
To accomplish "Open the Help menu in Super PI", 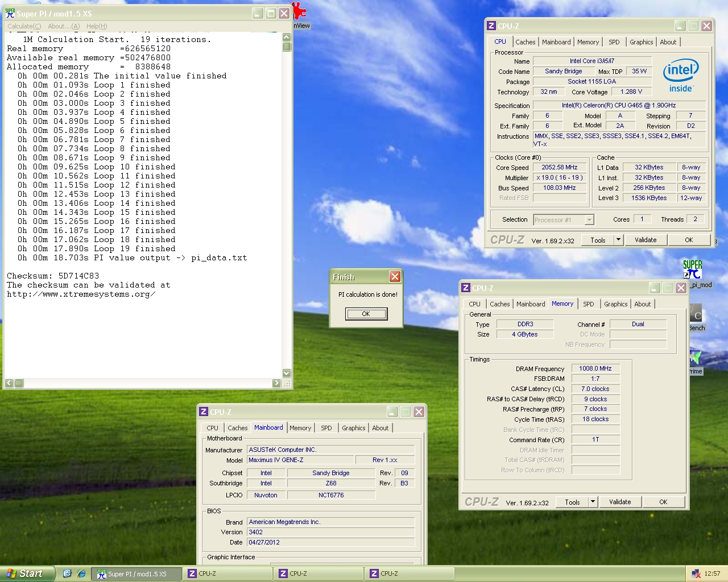I will (x=97, y=26).
